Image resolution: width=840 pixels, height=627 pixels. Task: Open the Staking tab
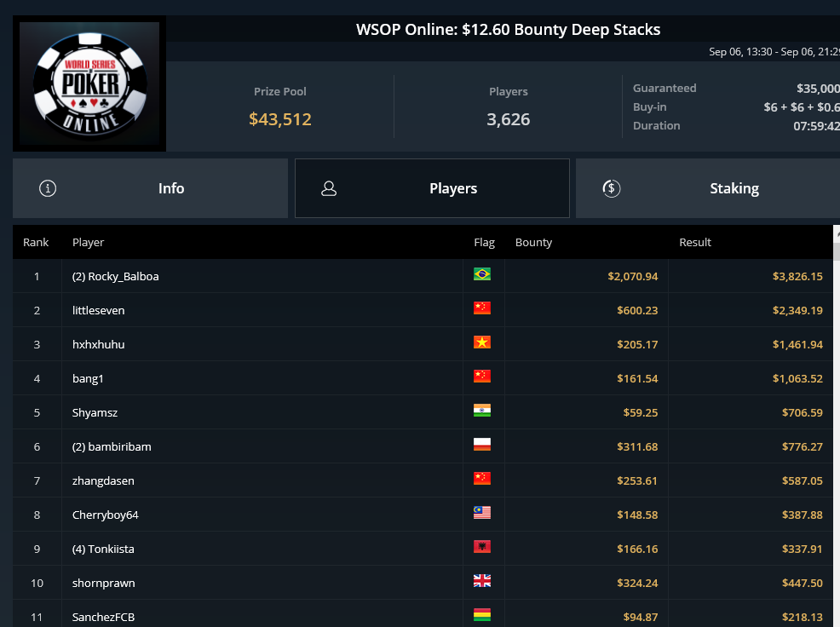pyautogui.click(x=708, y=188)
